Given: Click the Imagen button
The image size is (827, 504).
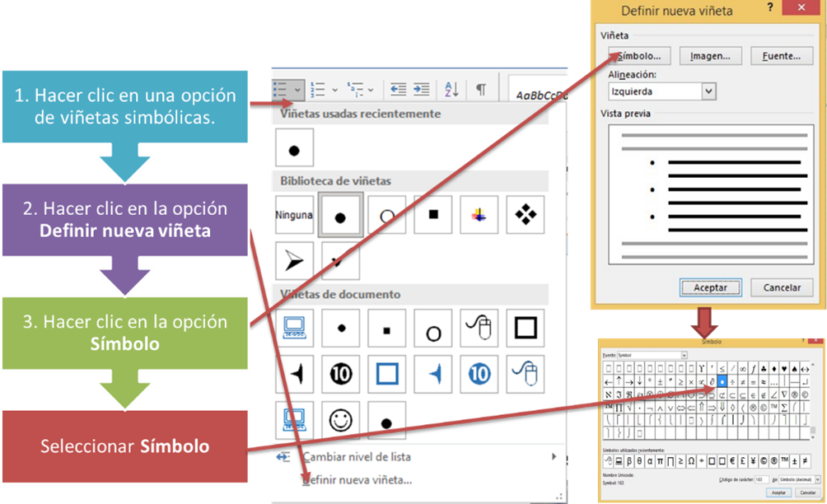Looking at the screenshot, I should 710,56.
